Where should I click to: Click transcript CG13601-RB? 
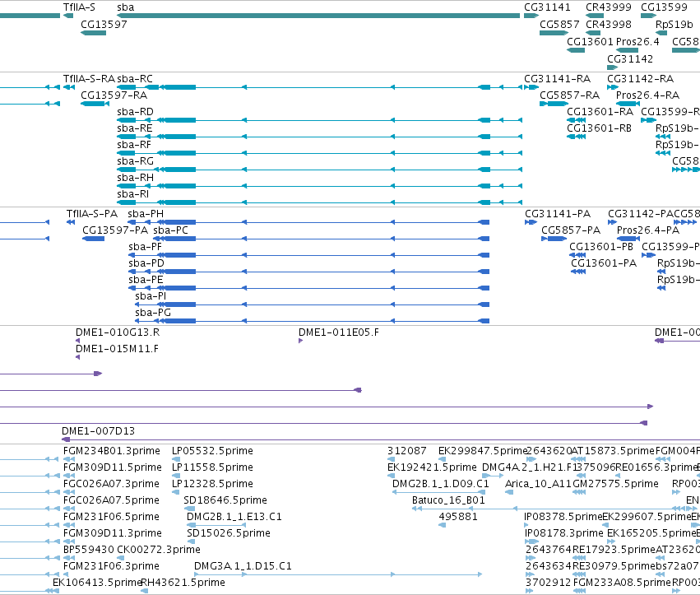[599, 128]
